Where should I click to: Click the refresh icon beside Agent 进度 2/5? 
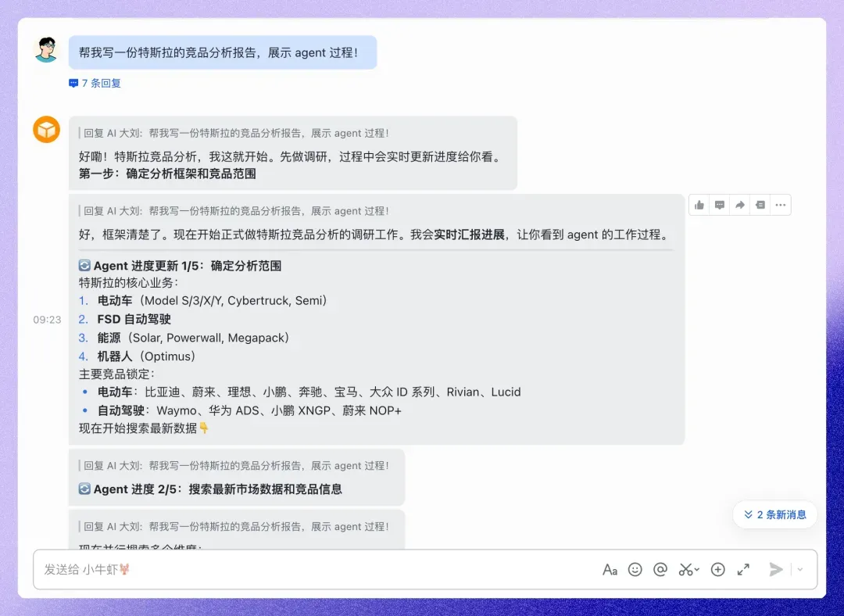[x=84, y=489]
